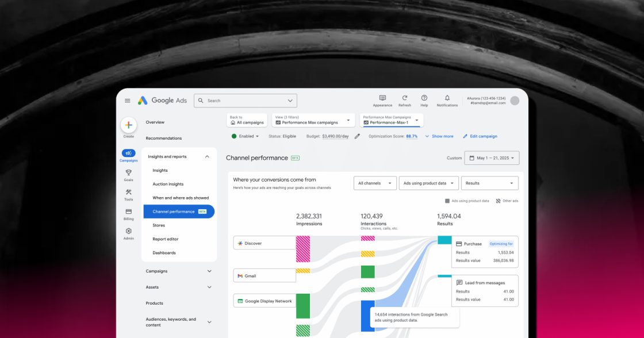Screen dimensions: 644x338
Task: Open Dashboards menu item
Action: point(164,253)
